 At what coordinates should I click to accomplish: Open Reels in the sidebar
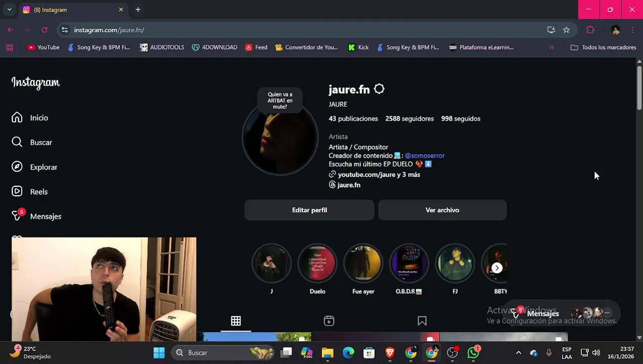click(x=30, y=192)
